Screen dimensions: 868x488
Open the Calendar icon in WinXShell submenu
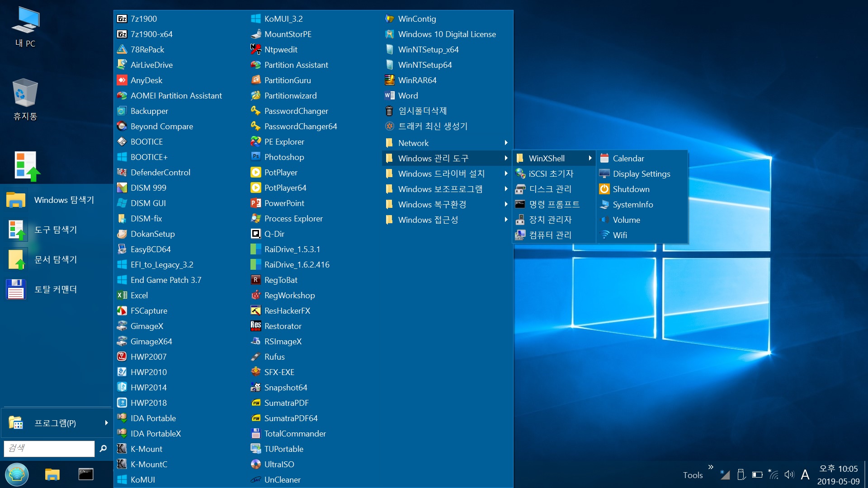click(604, 158)
